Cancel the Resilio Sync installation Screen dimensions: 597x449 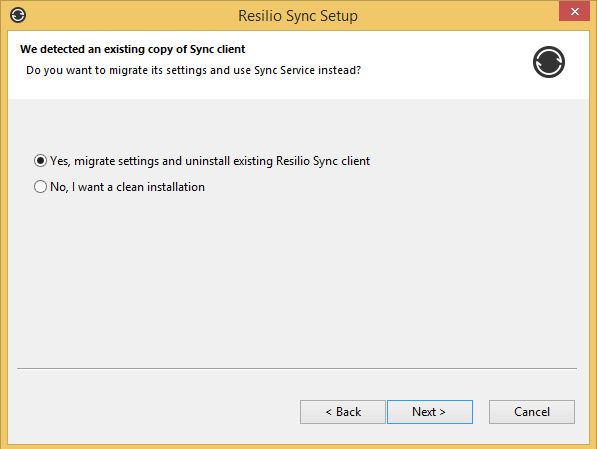(x=532, y=412)
